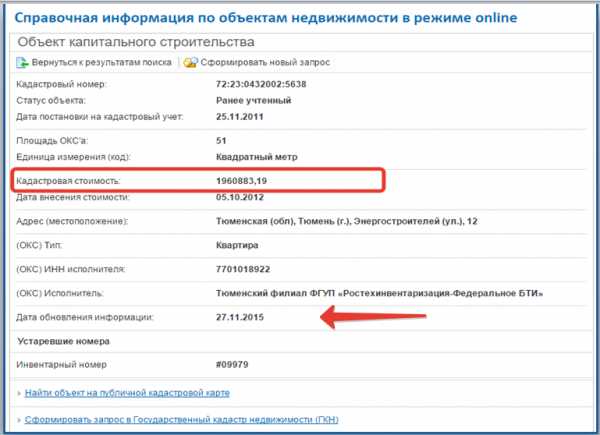Image resolution: width=600 pixels, height=435 pixels.
Task: Click label 'Площадь ОКС'а:'
Action: 52,141
